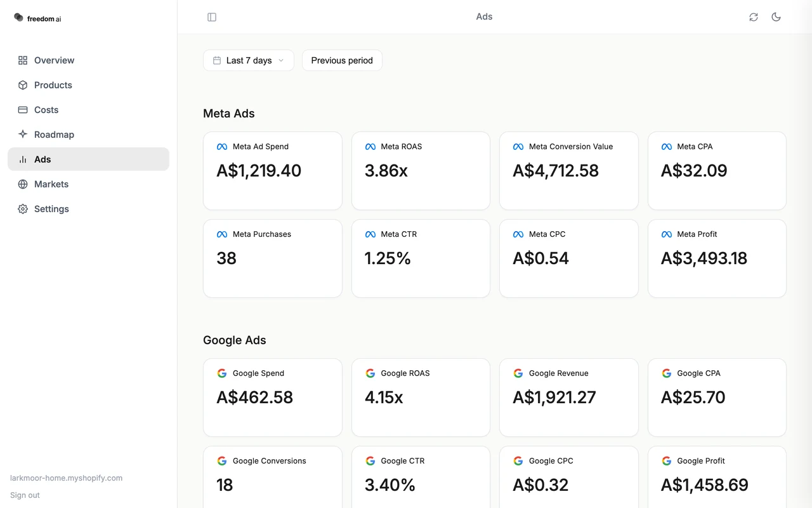Viewport: 812px width, 508px height.
Task: Click the Meta CPC value A$0.54
Action: point(541,258)
